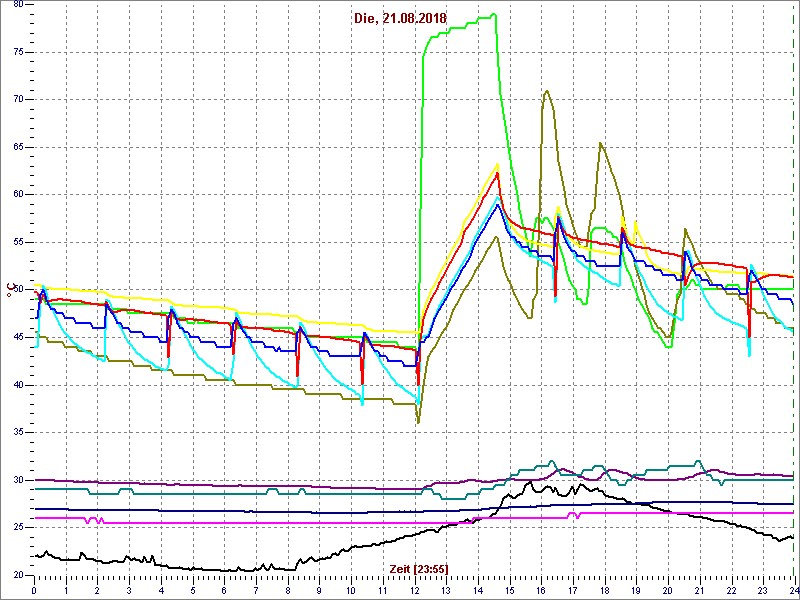800x600 pixels.
Task: Click the black curve's peak near hour 16
Action: (531, 482)
